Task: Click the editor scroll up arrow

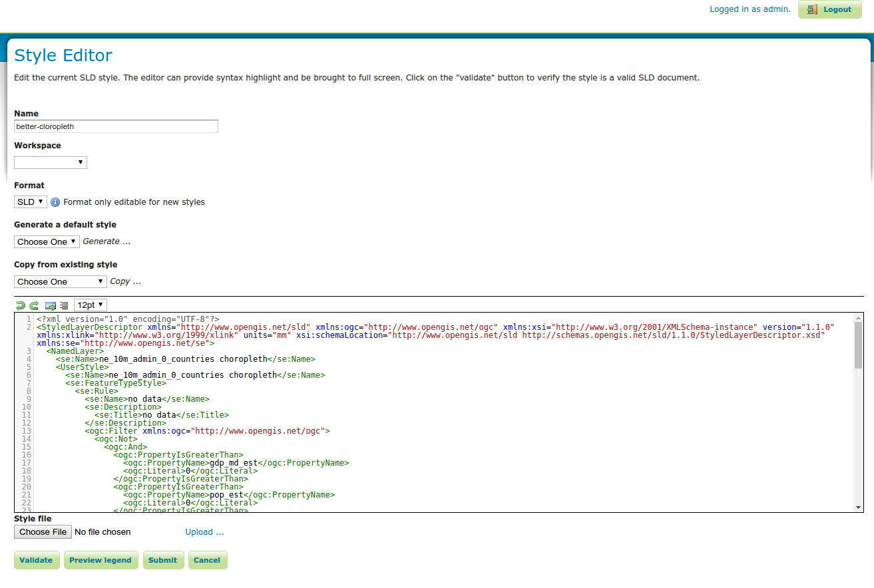Action: tap(859, 318)
